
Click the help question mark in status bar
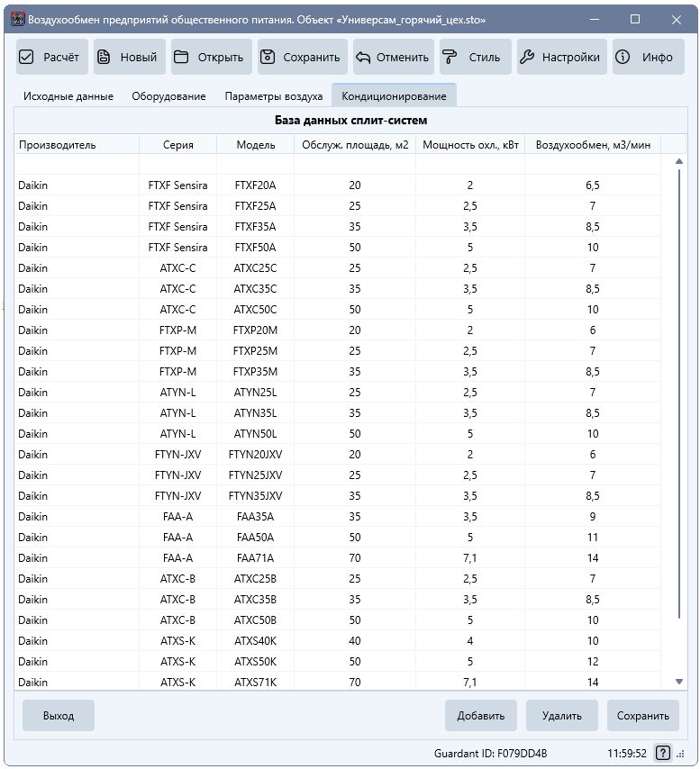(x=663, y=753)
